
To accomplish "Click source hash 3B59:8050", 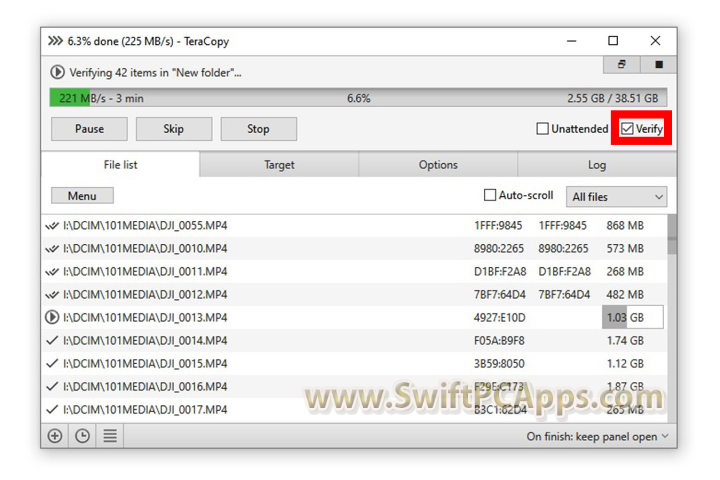I will (x=499, y=363).
